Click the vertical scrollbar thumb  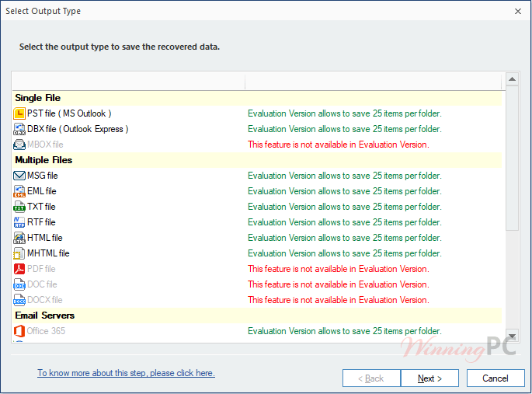pyautogui.click(x=512, y=158)
